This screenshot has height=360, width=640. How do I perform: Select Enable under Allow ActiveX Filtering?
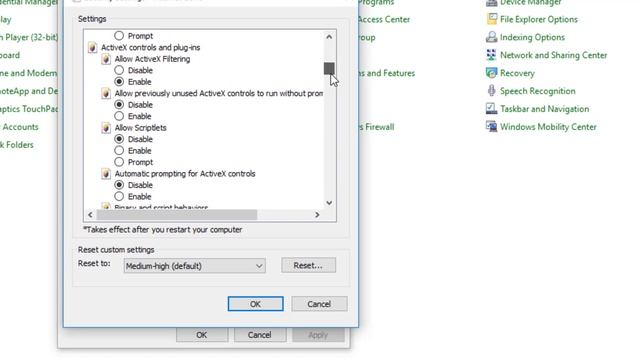(119, 82)
